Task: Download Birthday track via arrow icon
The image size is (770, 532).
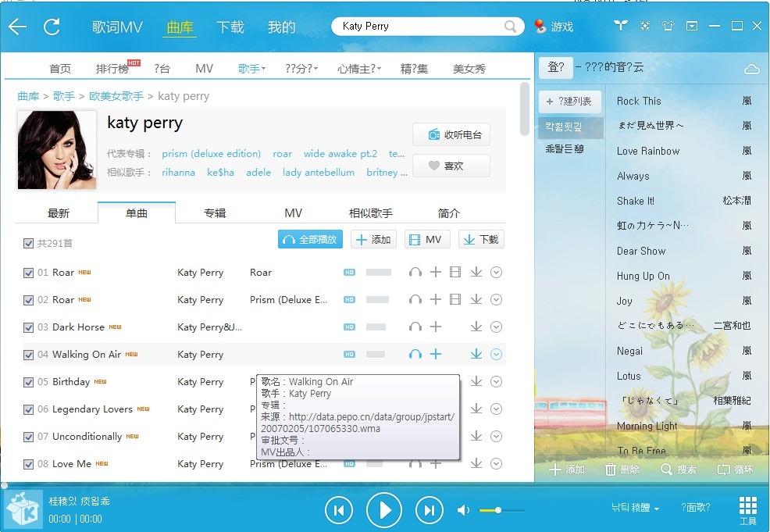Action: (476, 382)
